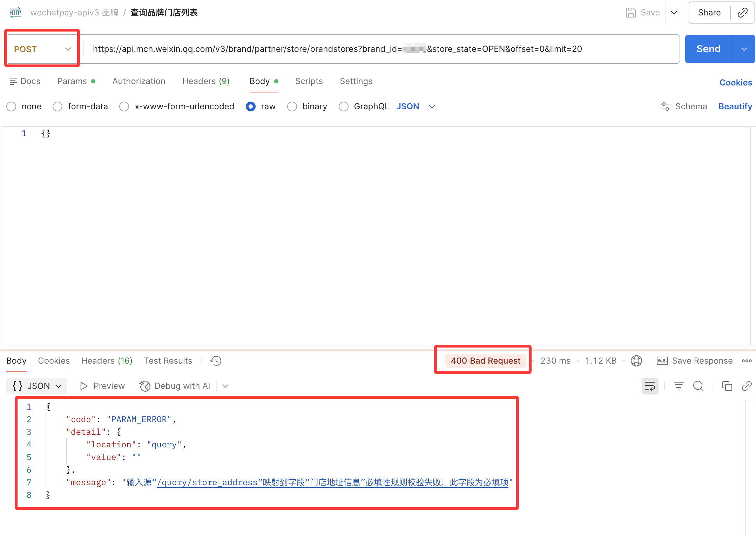The image size is (756, 536).
Task: Click the copy link icon next to Share
Action: pos(742,13)
